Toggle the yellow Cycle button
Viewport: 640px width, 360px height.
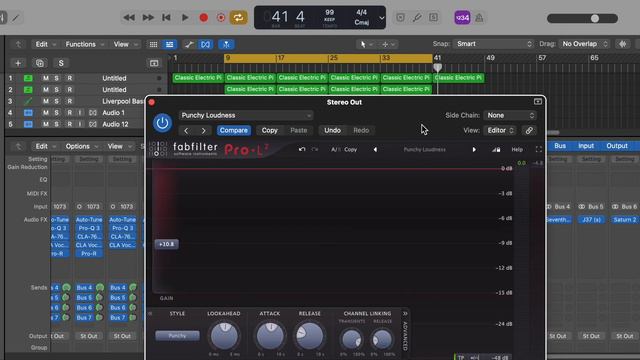238,18
